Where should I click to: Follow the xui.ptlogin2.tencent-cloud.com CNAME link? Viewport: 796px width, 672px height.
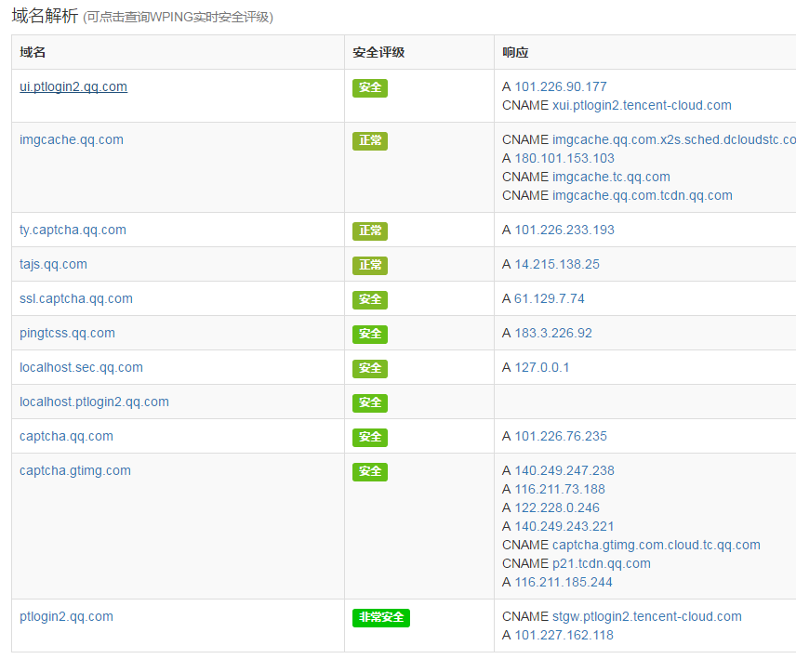[x=642, y=105]
